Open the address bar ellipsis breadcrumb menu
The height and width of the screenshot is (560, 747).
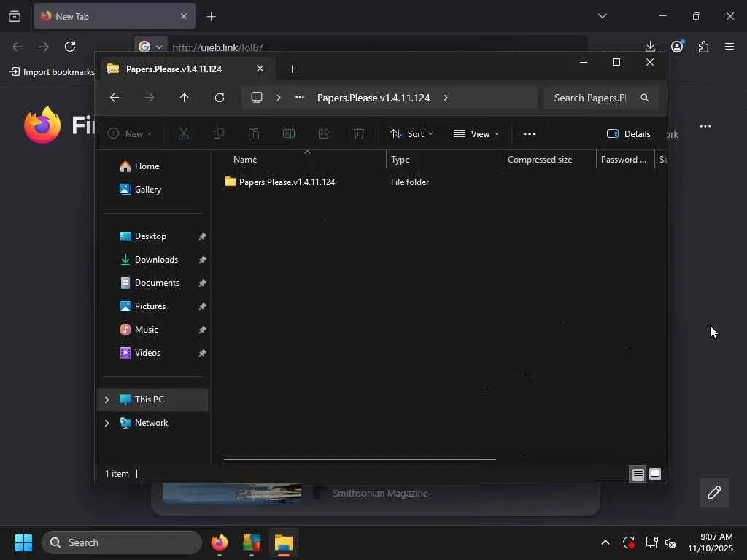[x=300, y=97]
